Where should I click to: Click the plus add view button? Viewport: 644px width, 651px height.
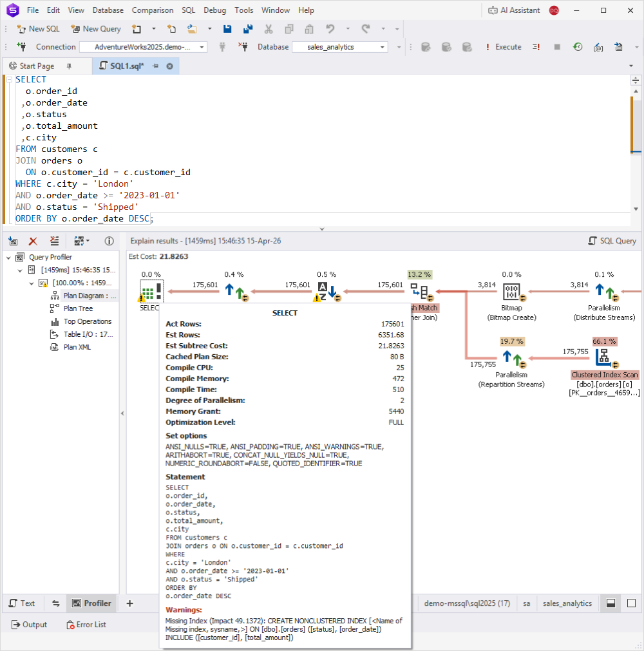[130, 603]
